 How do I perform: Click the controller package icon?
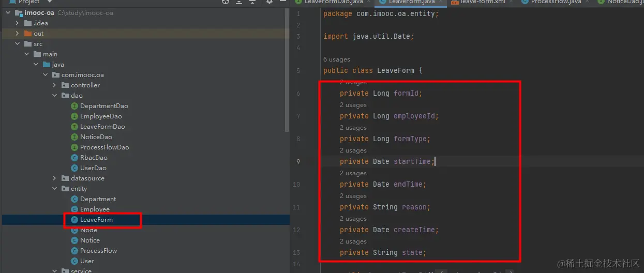[65, 85]
